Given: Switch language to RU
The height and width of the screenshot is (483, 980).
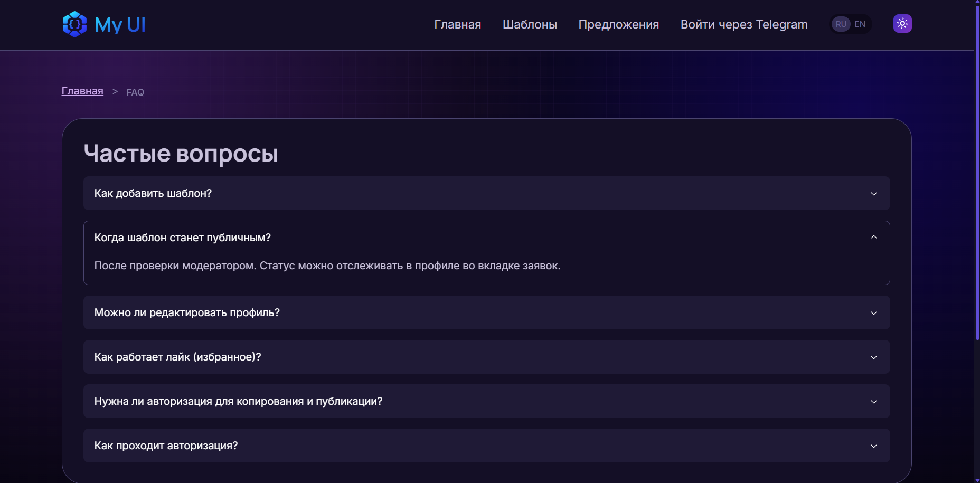Looking at the screenshot, I should [x=841, y=24].
